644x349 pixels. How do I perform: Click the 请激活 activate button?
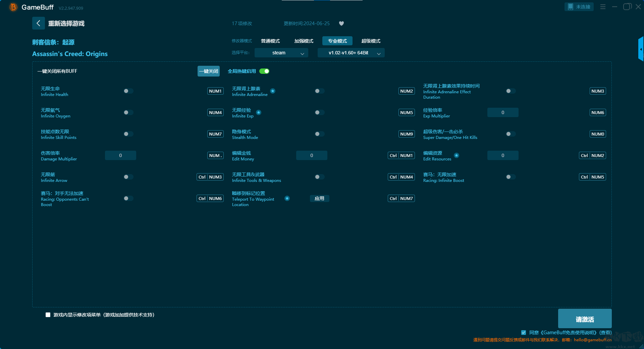(585, 319)
